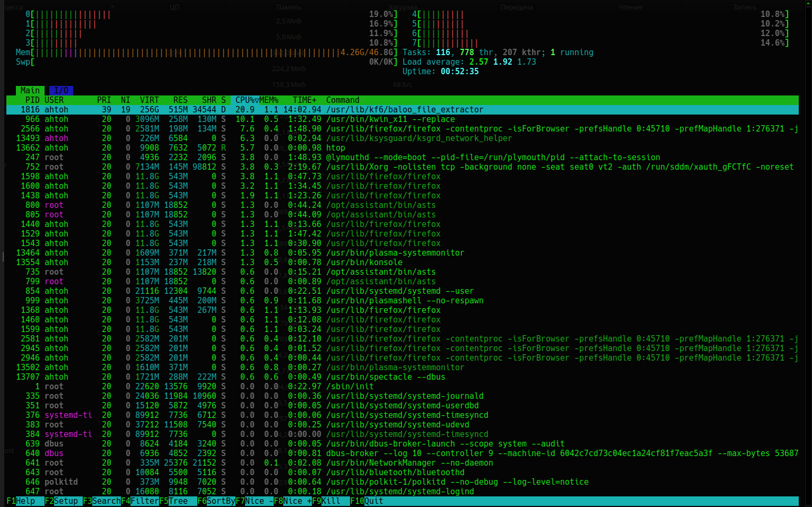Click F9 Kill
The height and width of the screenshot is (507, 812).
331,501
